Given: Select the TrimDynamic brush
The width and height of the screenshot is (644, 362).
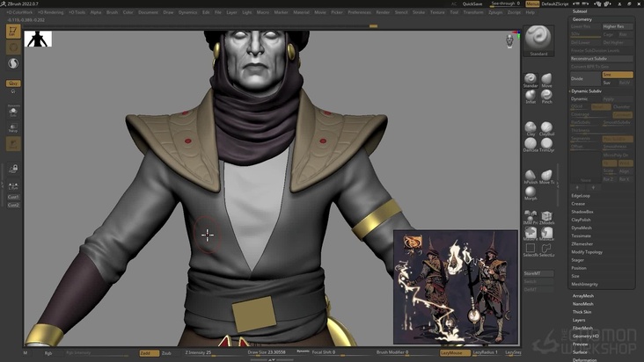Looking at the screenshot, I should 546,145.
